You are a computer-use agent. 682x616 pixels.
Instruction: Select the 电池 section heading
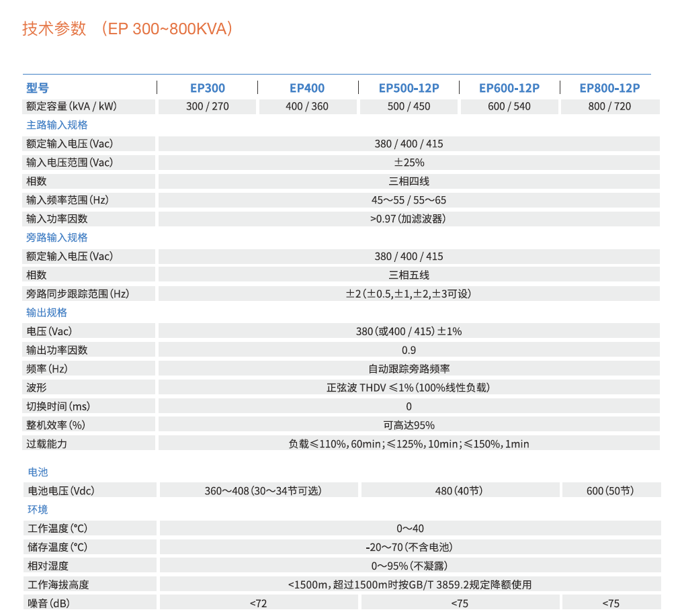[38, 472]
